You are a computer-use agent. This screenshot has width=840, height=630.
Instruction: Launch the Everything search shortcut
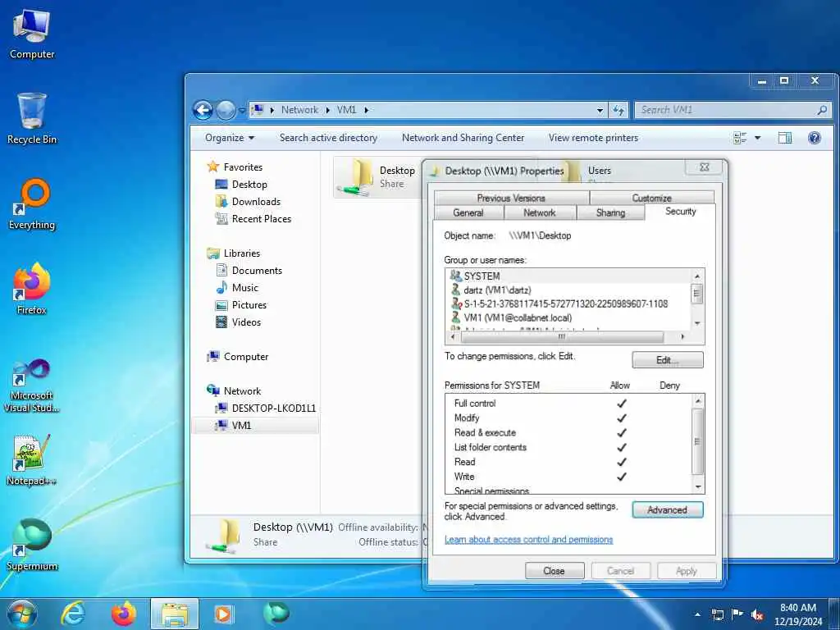click(32, 204)
